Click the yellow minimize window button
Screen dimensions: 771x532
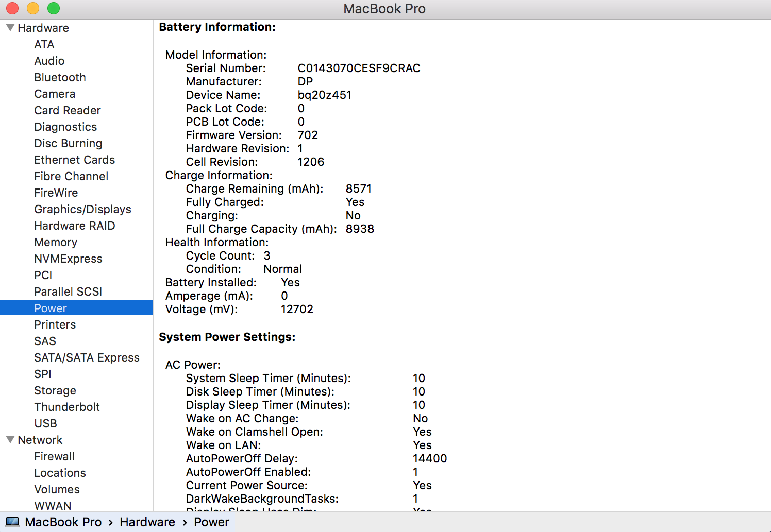coord(33,8)
